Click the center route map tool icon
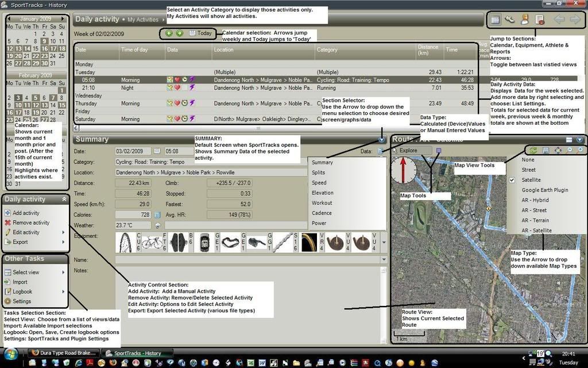Screen dimensions: 588x368 tap(558, 150)
